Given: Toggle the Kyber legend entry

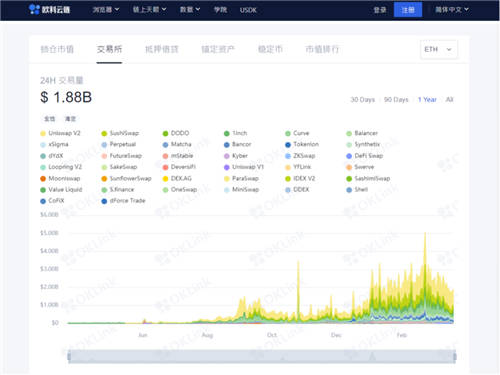Looking at the screenshot, I should click(x=236, y=156).
